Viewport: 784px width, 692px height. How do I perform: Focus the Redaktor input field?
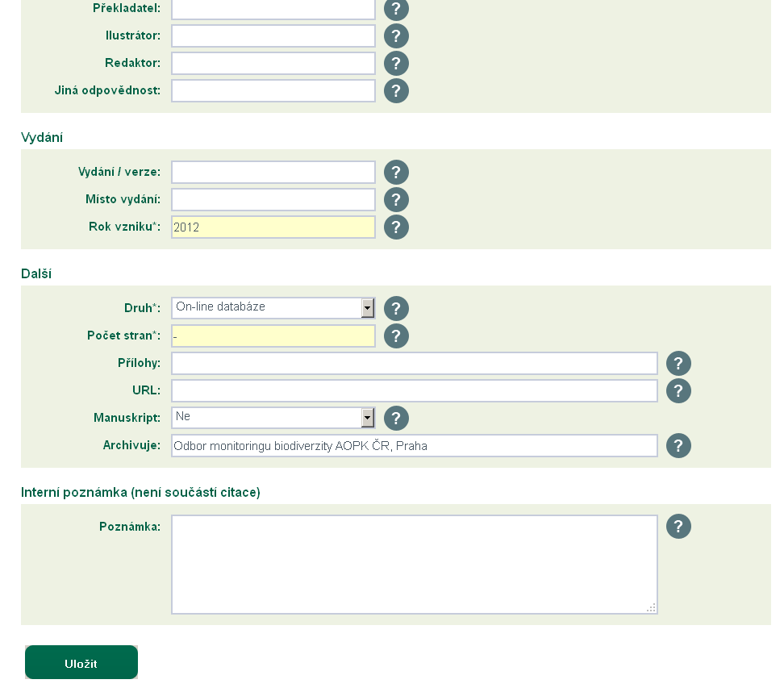[273, 64]
